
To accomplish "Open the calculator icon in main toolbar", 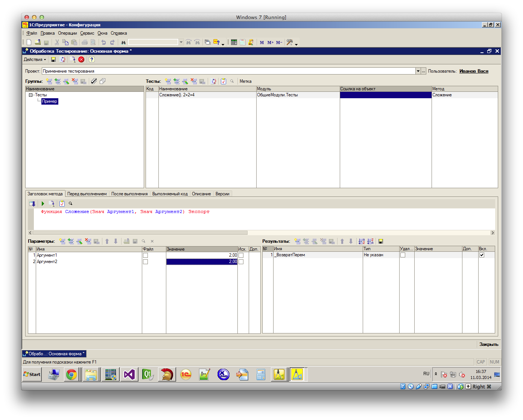I will [234, 42].
